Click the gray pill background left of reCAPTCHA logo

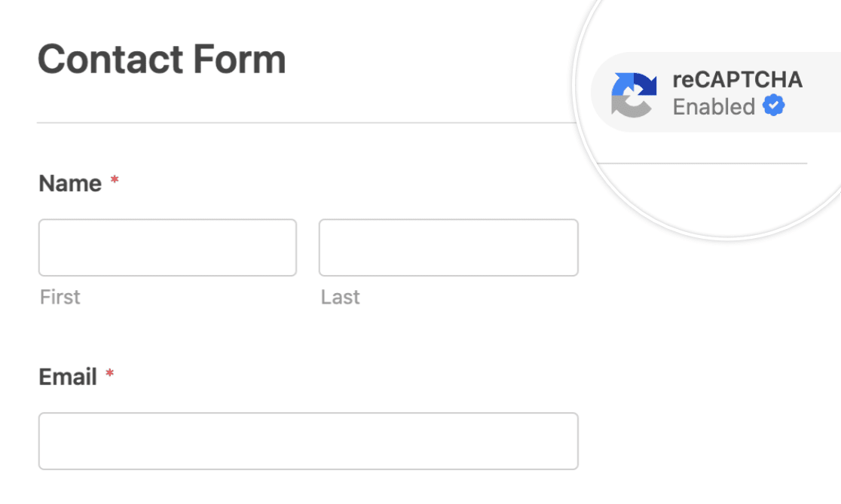tap(601, 93)
